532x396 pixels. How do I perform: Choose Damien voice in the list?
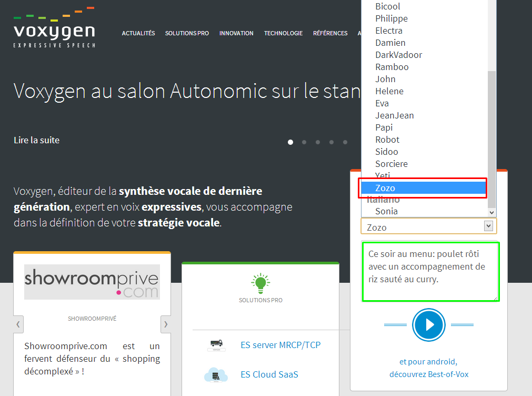pyautogui.click(x=424, y=43)
